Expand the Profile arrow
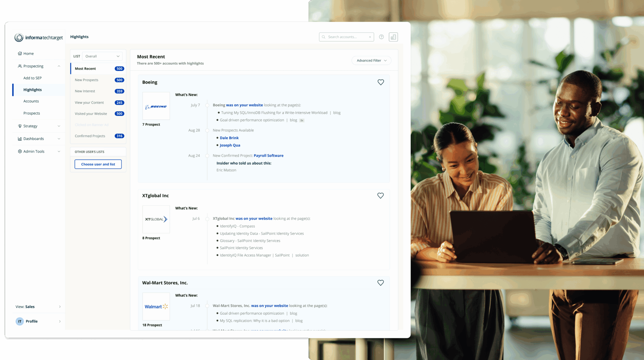Viewport: 644px width, 360px height. pos(60,321)
